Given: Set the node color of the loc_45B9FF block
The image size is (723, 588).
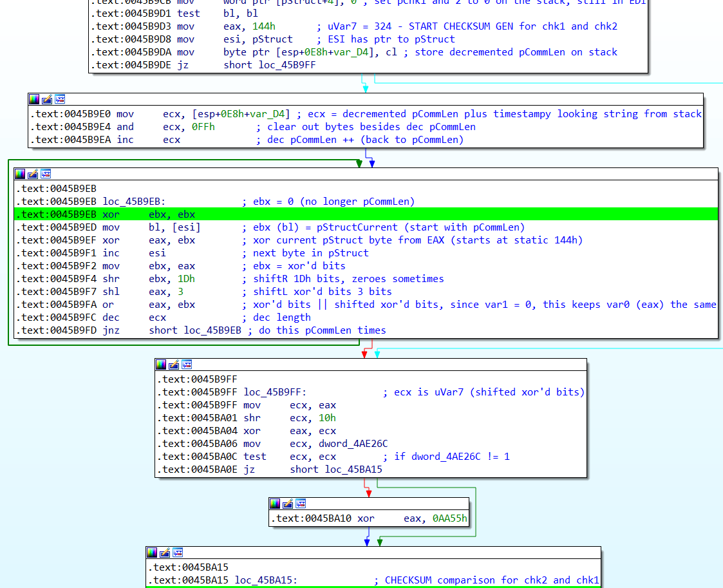Looking at the screenshot, I should (x=162, y=365).
